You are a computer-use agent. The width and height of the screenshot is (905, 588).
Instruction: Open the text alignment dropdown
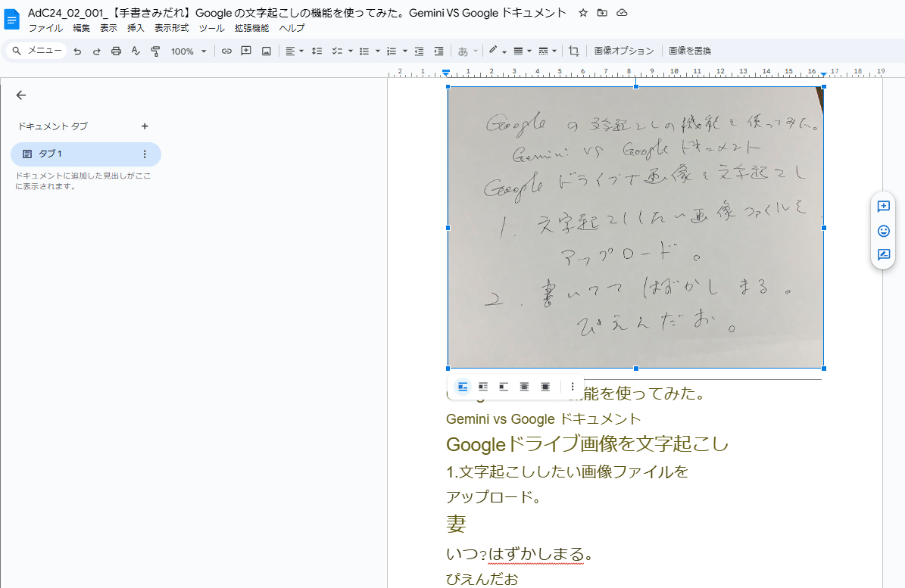pyautogui.click(x=300, y=51)
